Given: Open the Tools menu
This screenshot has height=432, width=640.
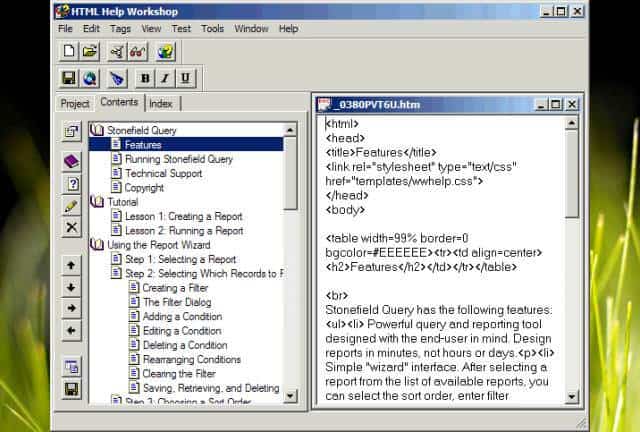Looking at the screenshot, I should (x=212, y=29).
